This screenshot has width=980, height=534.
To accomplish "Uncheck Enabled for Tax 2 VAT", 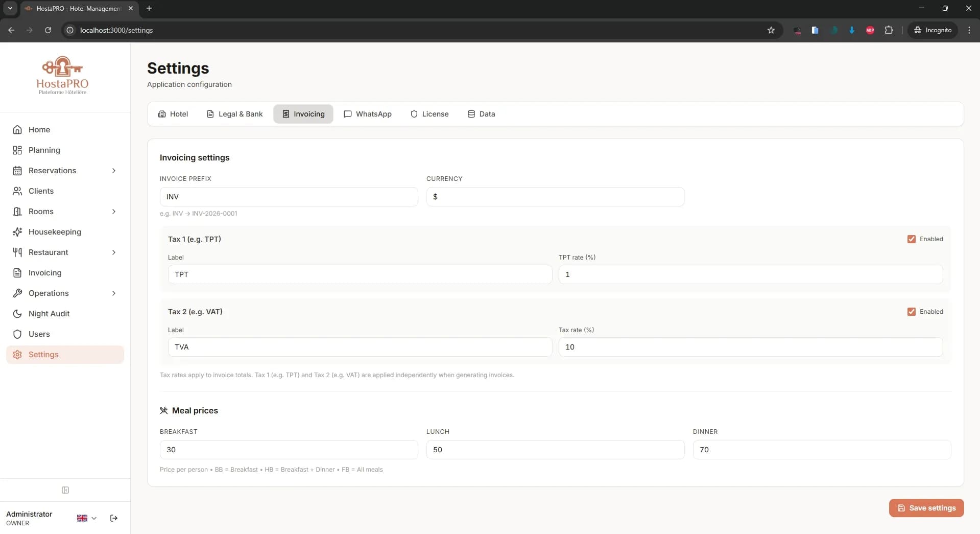I will click(x=912, y=311).
